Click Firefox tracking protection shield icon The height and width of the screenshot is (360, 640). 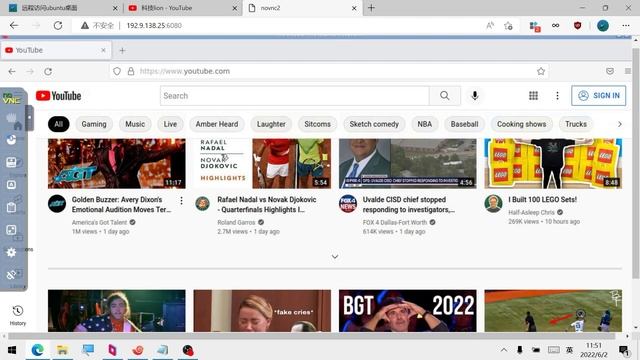click(x=117, y=71)
